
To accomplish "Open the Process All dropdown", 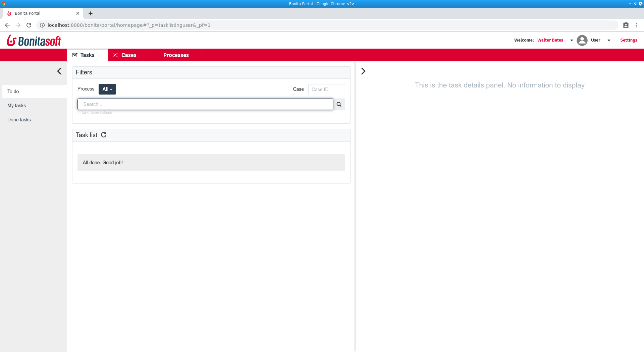I will pyautogui.click(x=107, y=89).
